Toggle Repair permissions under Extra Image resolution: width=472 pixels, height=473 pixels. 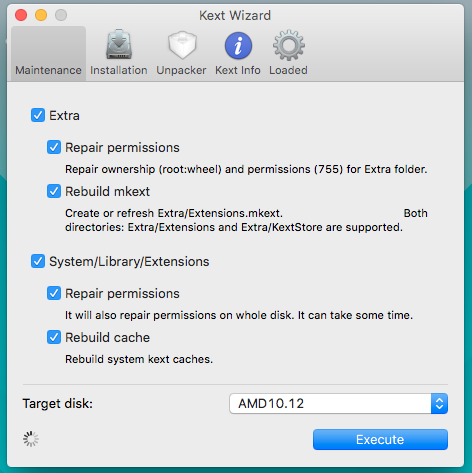pos(54,147)
